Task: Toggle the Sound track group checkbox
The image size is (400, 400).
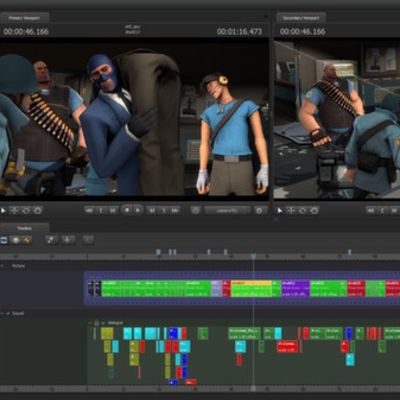Action: pyautogui.click(x=8, y=314)
